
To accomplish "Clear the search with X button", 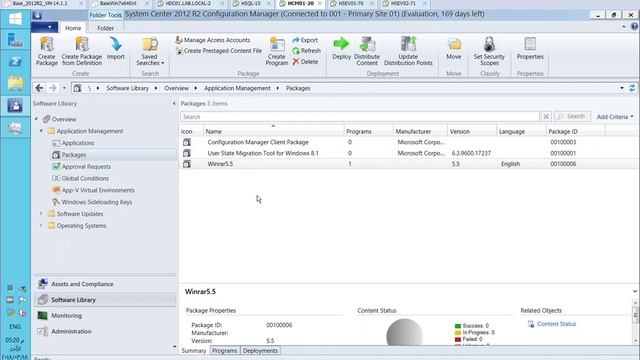I will coord(546,117).
